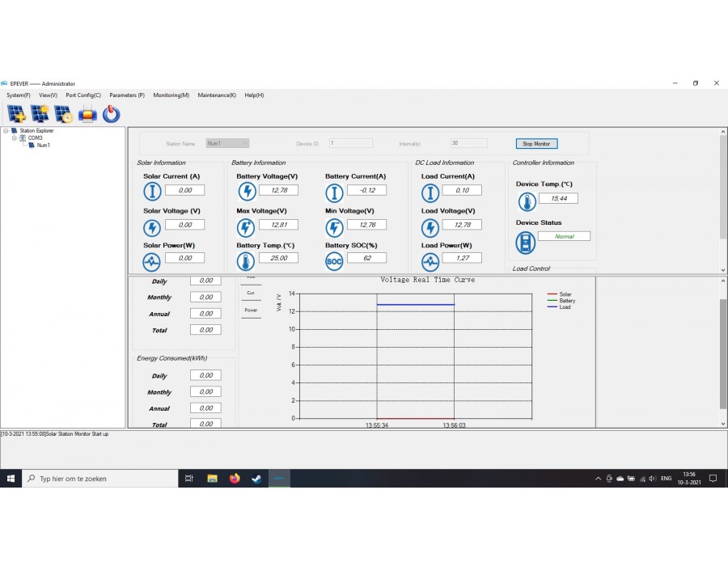This screenshot has width=728, height=566.
Task: Click the Device Temp thermometer icon
Action: [x=527, y=202]
